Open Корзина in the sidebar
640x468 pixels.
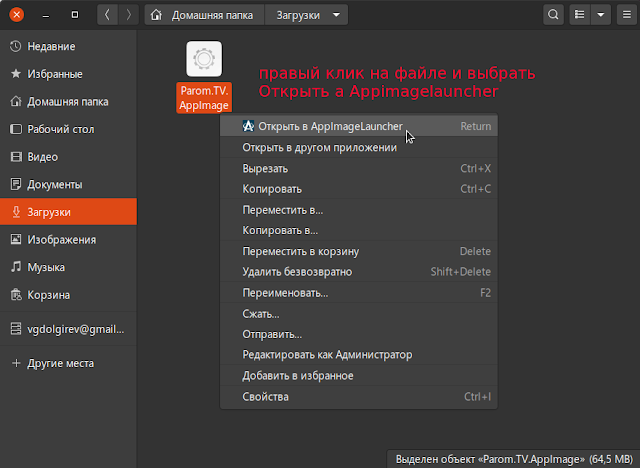click(69, 295)
